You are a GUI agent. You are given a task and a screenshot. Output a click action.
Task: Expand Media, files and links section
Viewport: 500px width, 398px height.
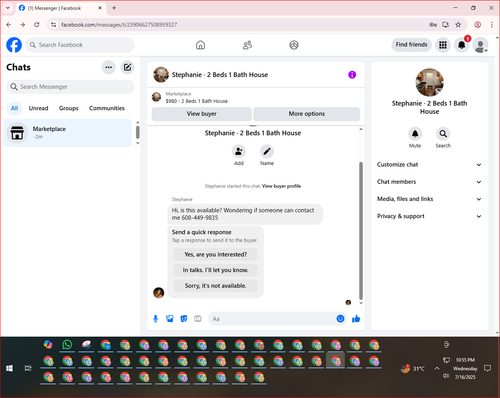pos(429,199)
